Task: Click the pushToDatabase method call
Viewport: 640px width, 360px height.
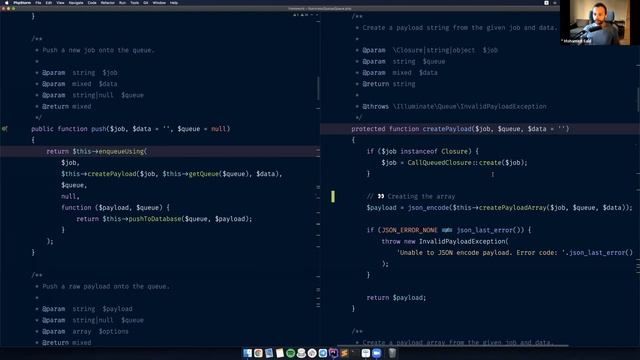Action: [155, 219]
